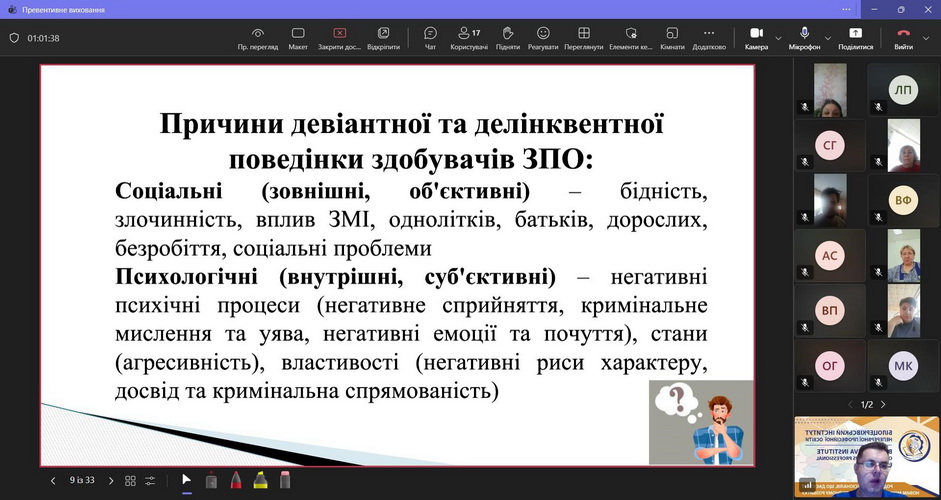The height and width of the screenshot is (500, 941).
Task: Choose the yellow highlighter tool
Action: 260,480
